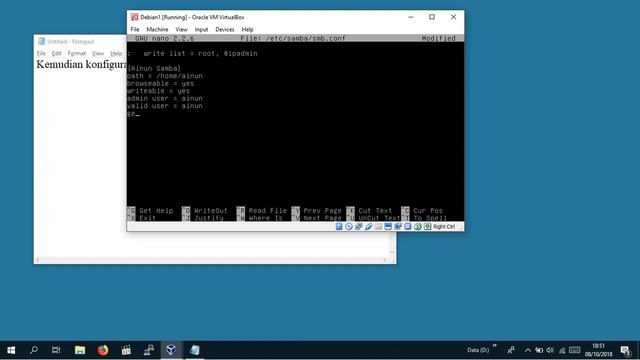Click the 'valid user = ainun' line

point(165,106)
